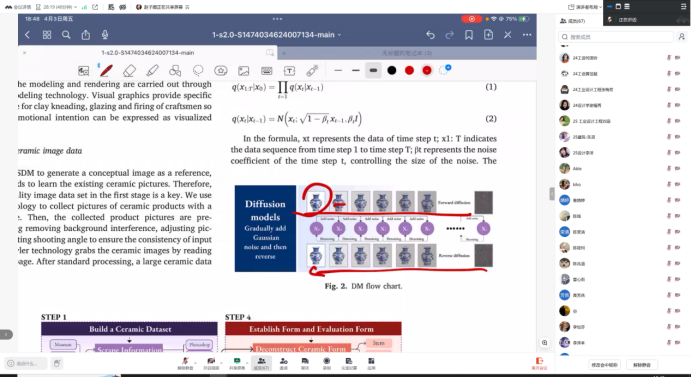The width and height of the screenshot is (692, 378).
Task: Open search in the notes app header
Action: tap(66, 35)
